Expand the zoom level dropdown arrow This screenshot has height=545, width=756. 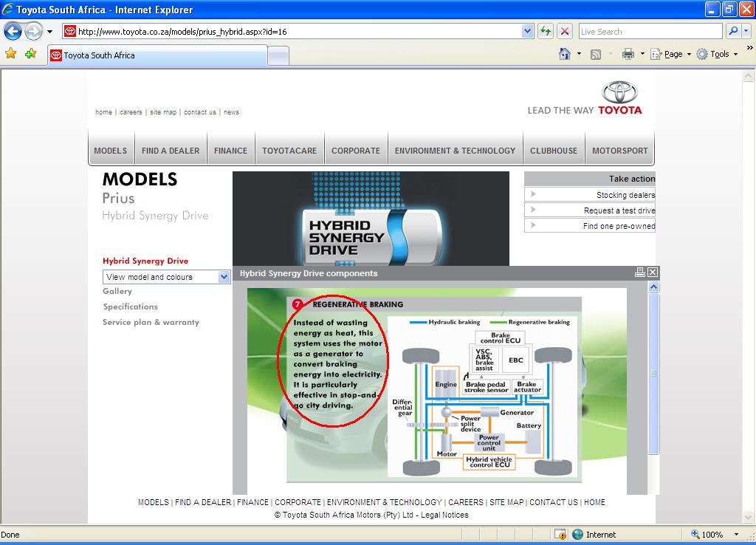(x=736, y=535)
